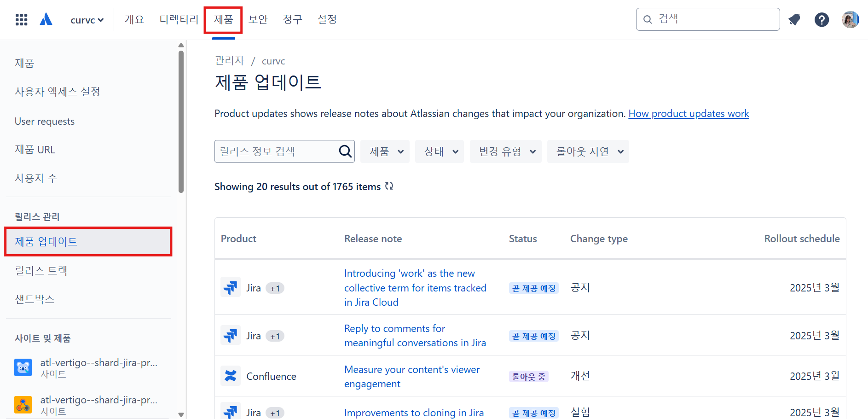
Task: Open the 롤아웃 지연 filter dropdown
Action: pos(588,151)
